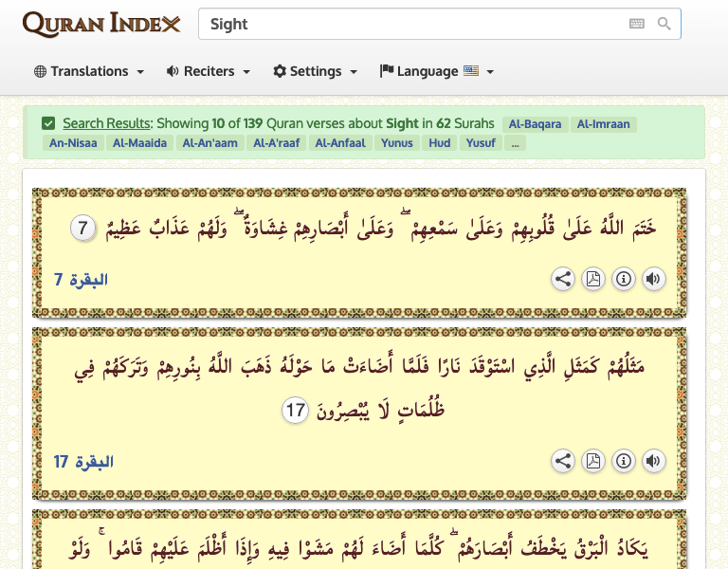Open the on-screen keyboard icon
This screenshot has width=728, height=569.
637,25
